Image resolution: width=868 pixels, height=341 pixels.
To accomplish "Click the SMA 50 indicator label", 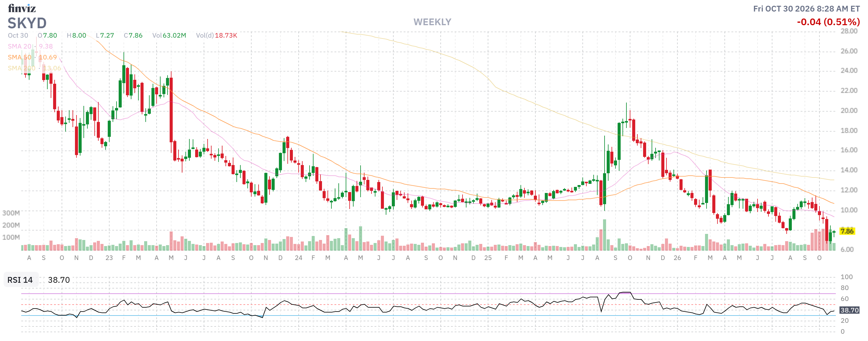I will (x=19, y=57).
